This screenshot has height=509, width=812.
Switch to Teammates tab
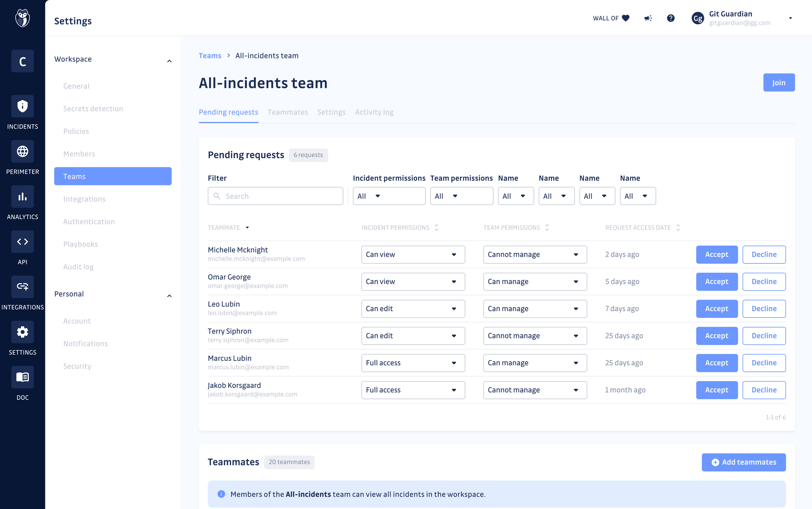click(x=288, y=112)
